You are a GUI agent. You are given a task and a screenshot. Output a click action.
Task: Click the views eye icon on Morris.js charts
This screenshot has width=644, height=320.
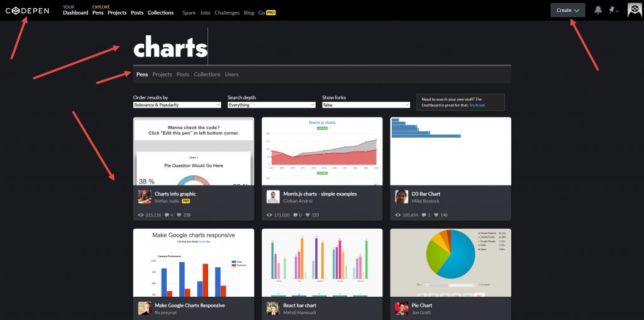(x=270, y=215)
